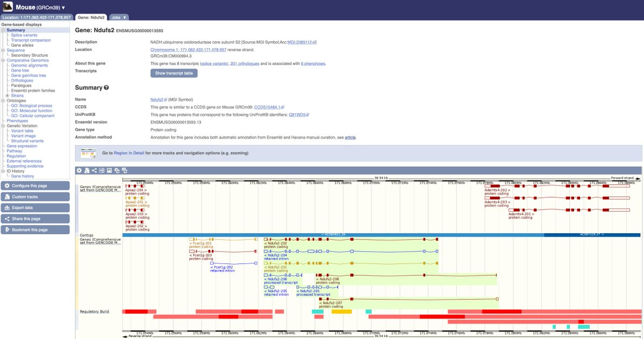Open Gene history in sidebar
The height and width of the screenshot is (339, 644).
click(x=23, y=176)
